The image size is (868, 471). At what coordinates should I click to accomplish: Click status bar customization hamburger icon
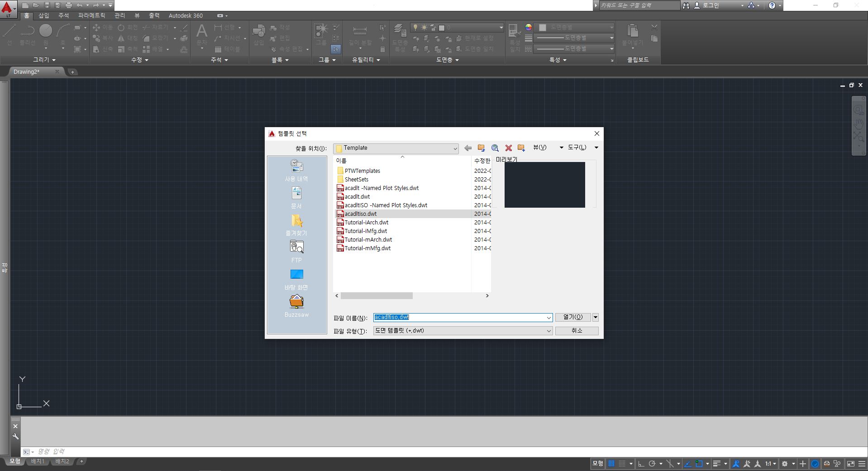coord(862,464)
